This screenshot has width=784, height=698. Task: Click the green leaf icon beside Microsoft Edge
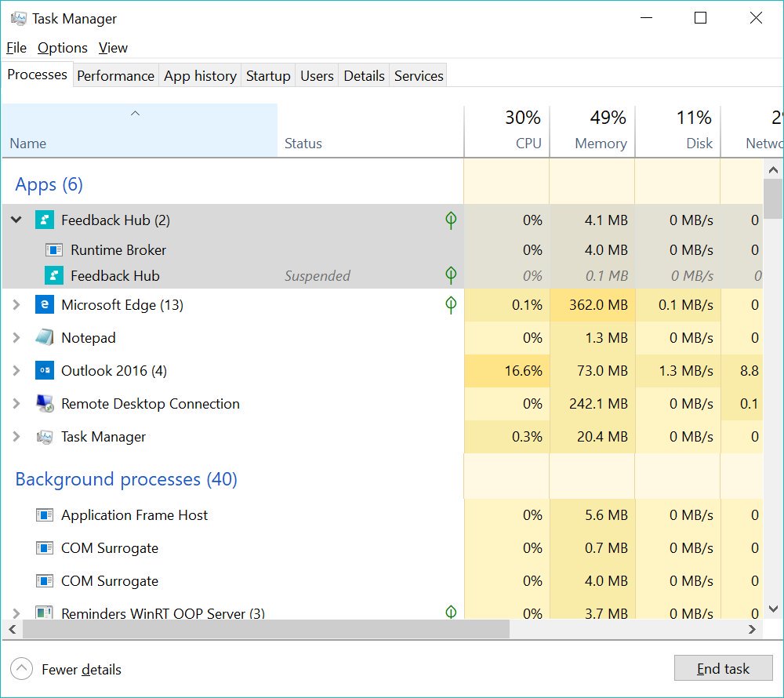click(x=451, y=305)
